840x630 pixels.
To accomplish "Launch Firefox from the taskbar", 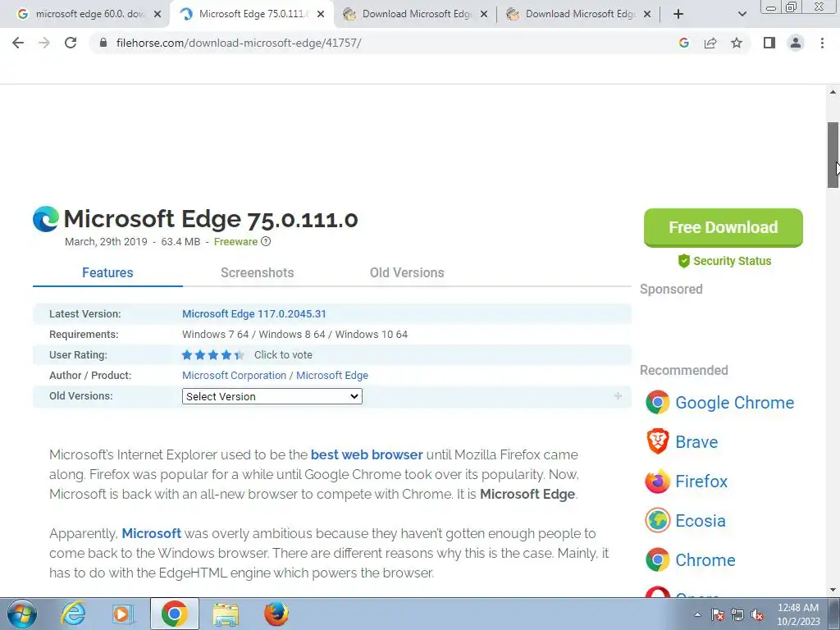I will tap(276, 614).
